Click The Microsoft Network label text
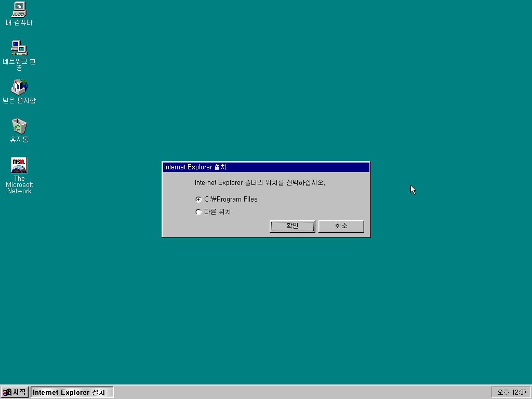 pos(19,184)
